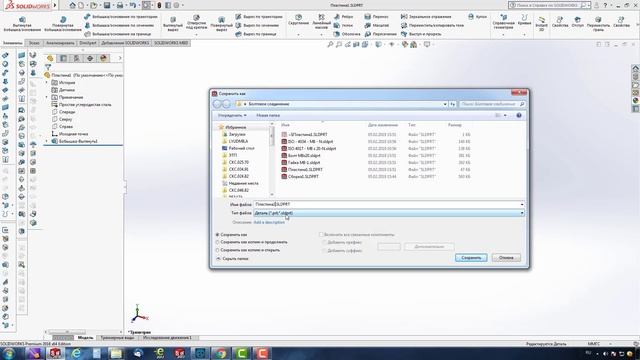Click the Zoom to Fit icon
Viewport: 640px width, 360px height.
coord(330,44)
